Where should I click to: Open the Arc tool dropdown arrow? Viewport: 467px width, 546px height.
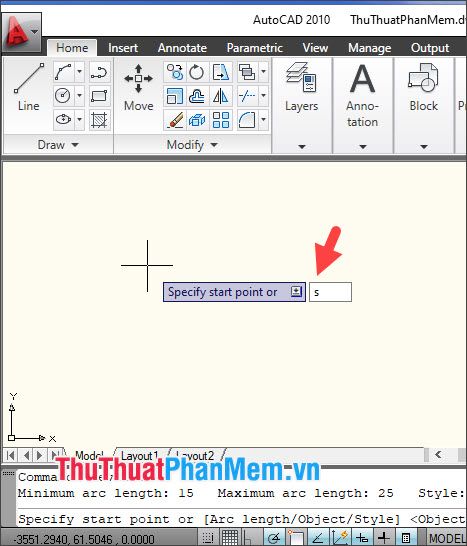pos(79,72)
